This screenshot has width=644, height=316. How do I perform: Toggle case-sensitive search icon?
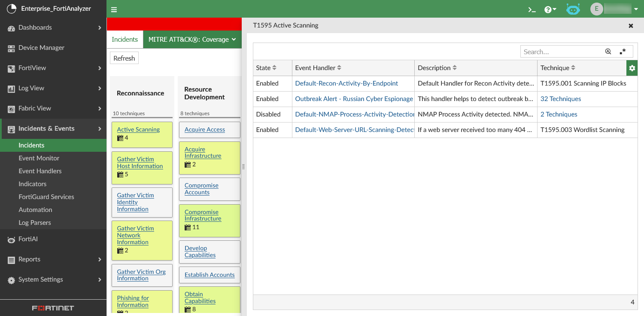tap(608, 52)
